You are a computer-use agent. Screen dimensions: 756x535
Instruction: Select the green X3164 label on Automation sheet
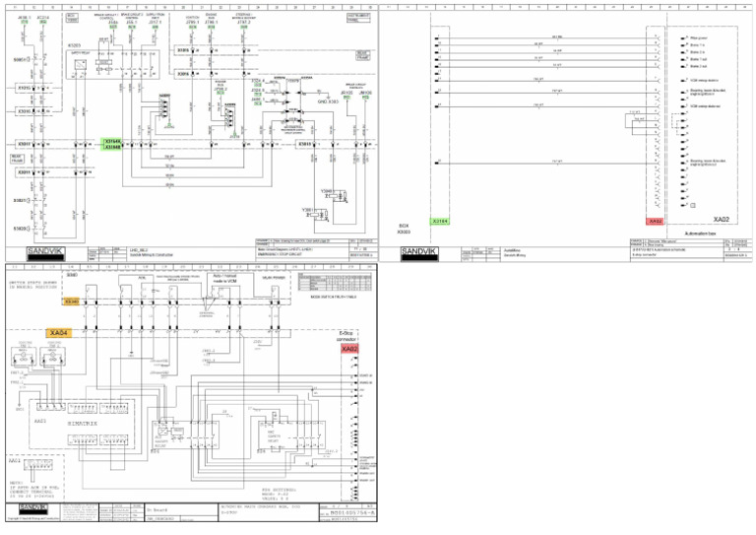pyautogui.click(x=440, y=221)
